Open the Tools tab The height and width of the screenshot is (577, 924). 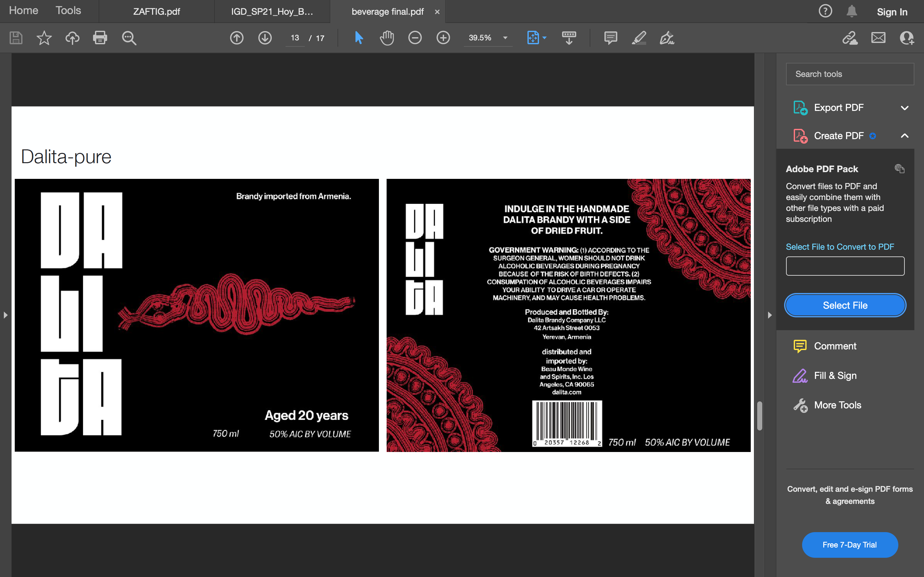coord(68,11)
